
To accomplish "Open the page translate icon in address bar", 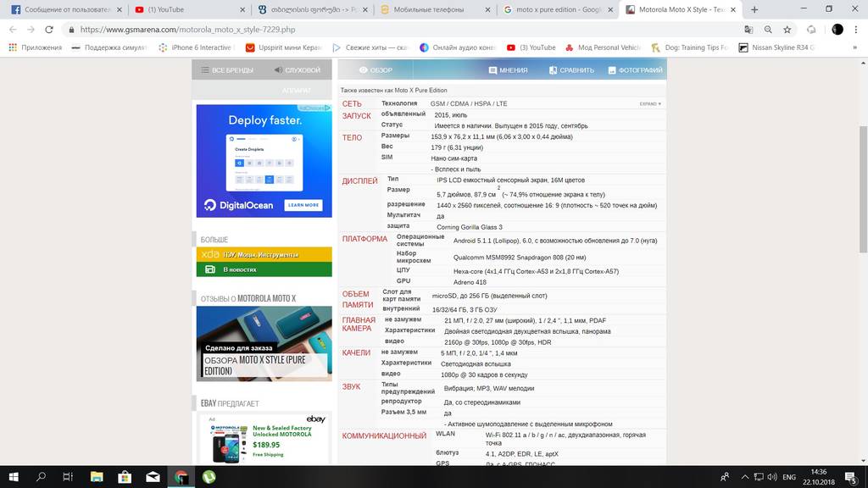I will click(x=748, y=30).
